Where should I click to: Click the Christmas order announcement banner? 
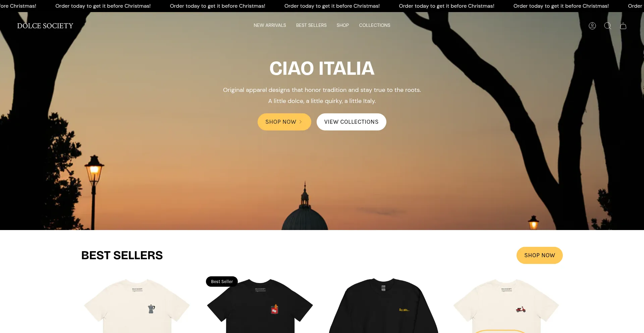322,6
